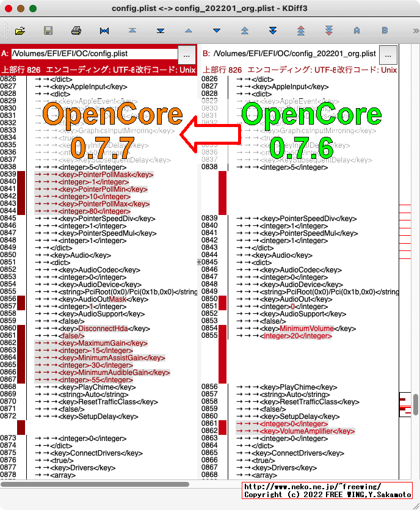
Task: Click the diff overview bar
Action: point(405,262)
